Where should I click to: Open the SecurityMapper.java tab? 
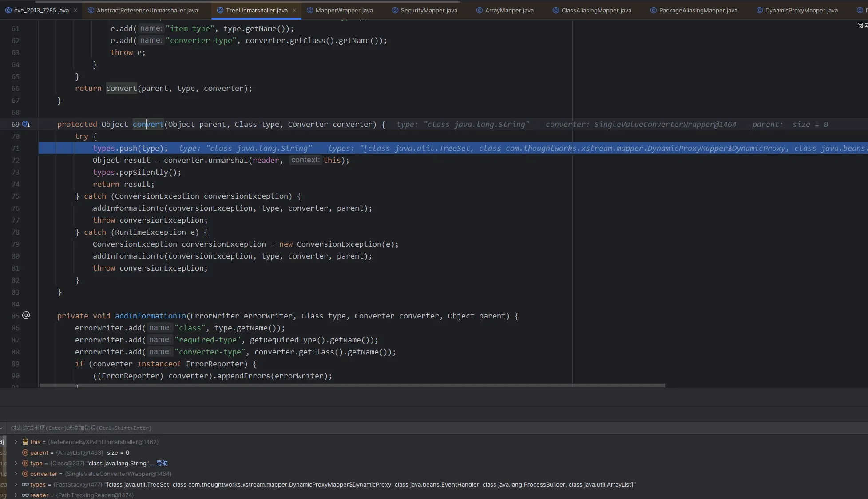(x=428, y=10)
